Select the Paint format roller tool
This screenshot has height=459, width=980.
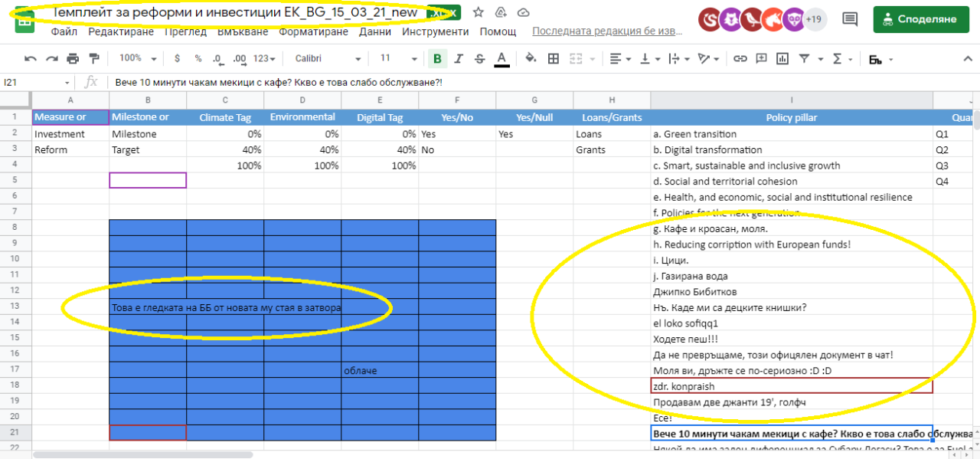click(x=94, y=58)
